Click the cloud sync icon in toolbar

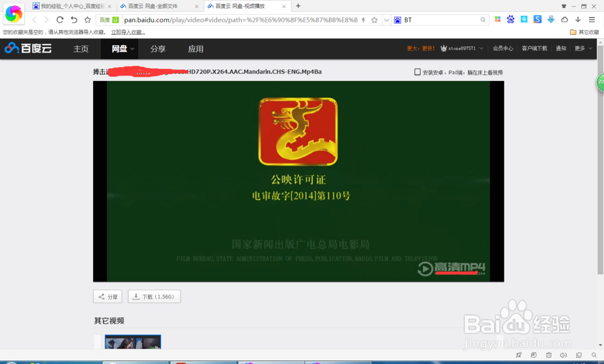click(x=564, y=19)
